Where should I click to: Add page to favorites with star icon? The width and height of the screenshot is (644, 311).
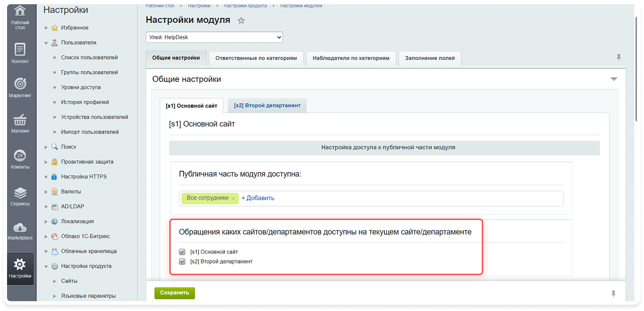click(x=241, y=20)
